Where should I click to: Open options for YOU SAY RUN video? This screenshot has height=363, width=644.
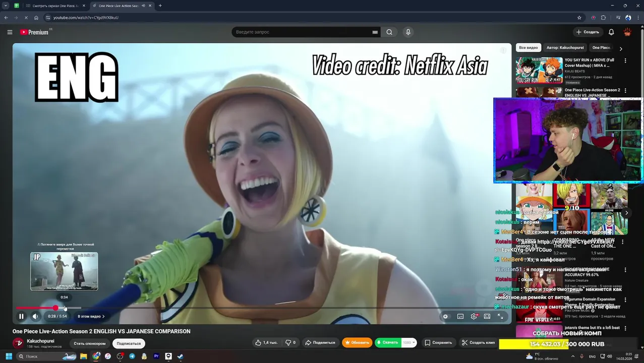(x=625, y=60)
